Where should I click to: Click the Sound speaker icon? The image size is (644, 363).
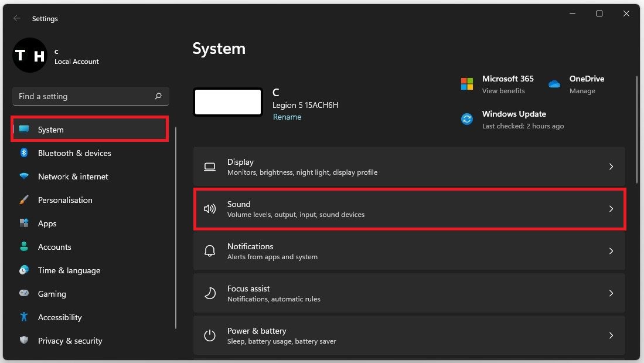[209, 209]
